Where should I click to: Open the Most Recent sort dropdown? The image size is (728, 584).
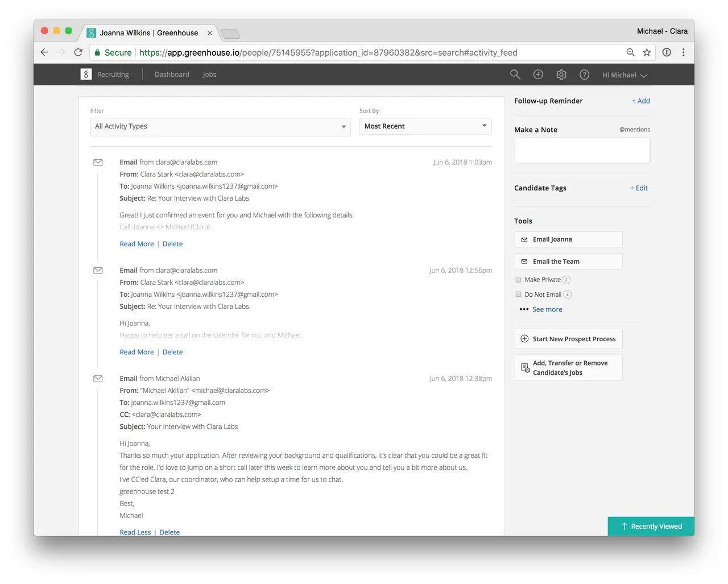pyautogui.click(x=425, y=126)
